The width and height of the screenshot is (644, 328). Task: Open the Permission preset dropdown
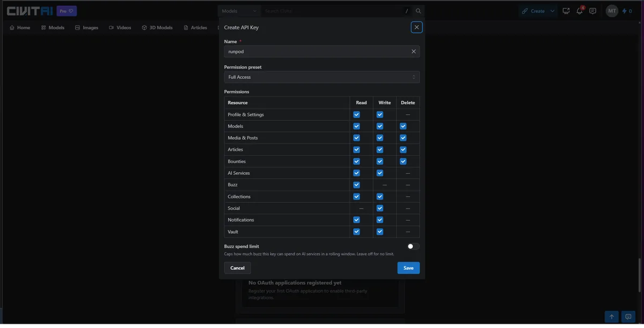(x=322, y=77)
